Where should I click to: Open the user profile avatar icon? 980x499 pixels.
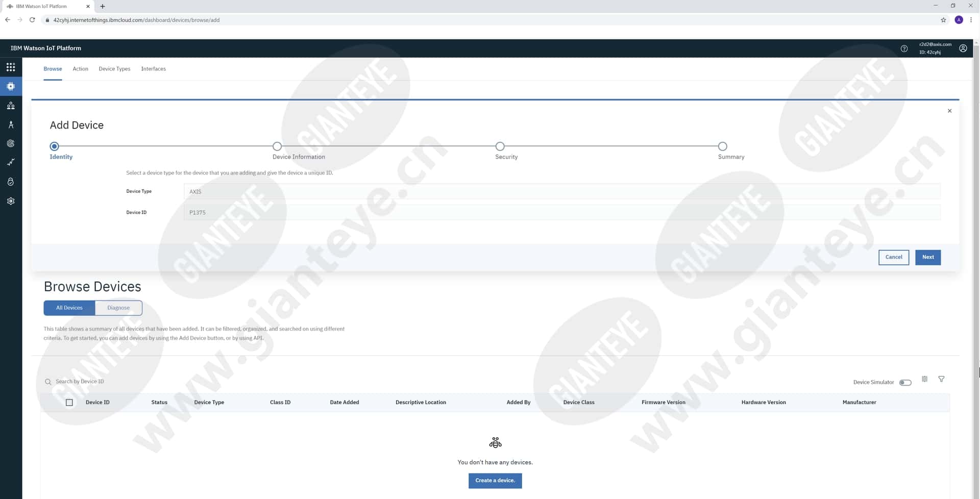963,48
